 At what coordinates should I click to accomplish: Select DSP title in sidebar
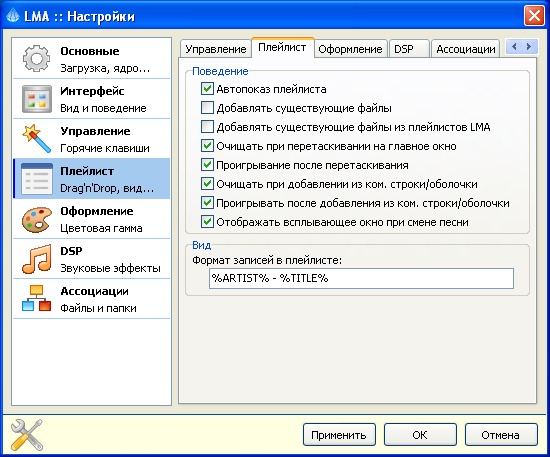coord(71,251)
